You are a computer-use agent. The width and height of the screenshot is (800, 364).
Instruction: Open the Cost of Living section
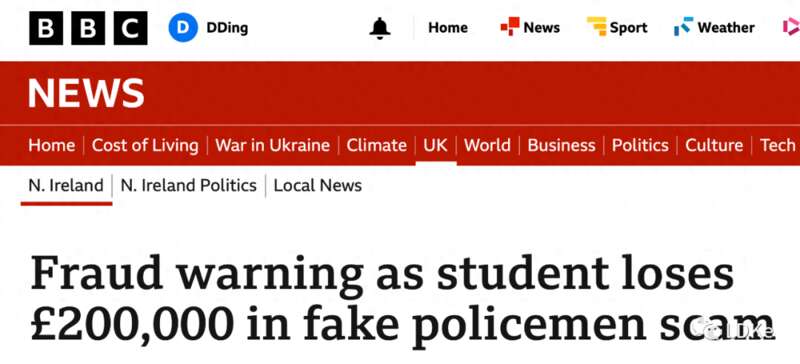(x=145, y=145)
